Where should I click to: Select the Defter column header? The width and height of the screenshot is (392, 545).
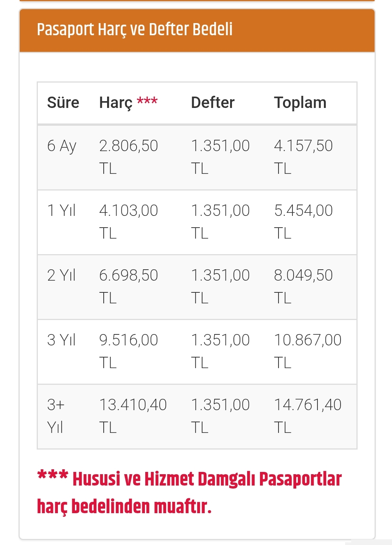pyautogui.click(x=213, y=103)
